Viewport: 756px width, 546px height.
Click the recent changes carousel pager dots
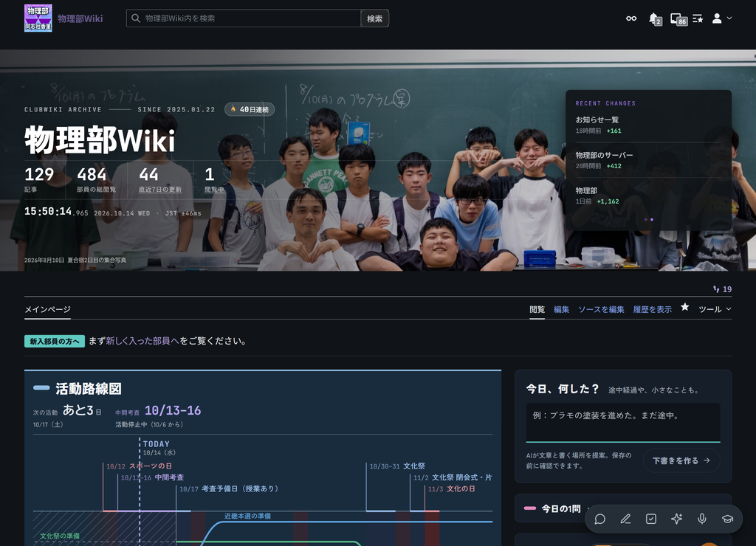[648, 219]
